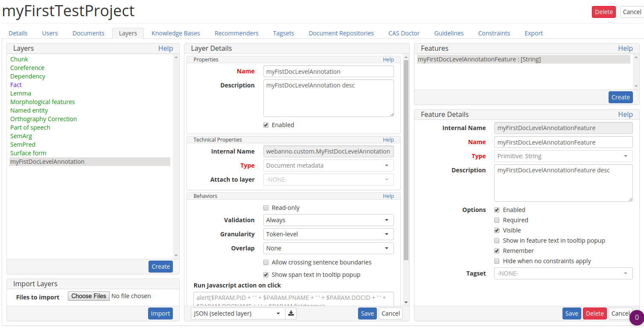This screenshot has height=328, width=644.
Task: Open the CAS Doctor tab
Action: point(403,33)
